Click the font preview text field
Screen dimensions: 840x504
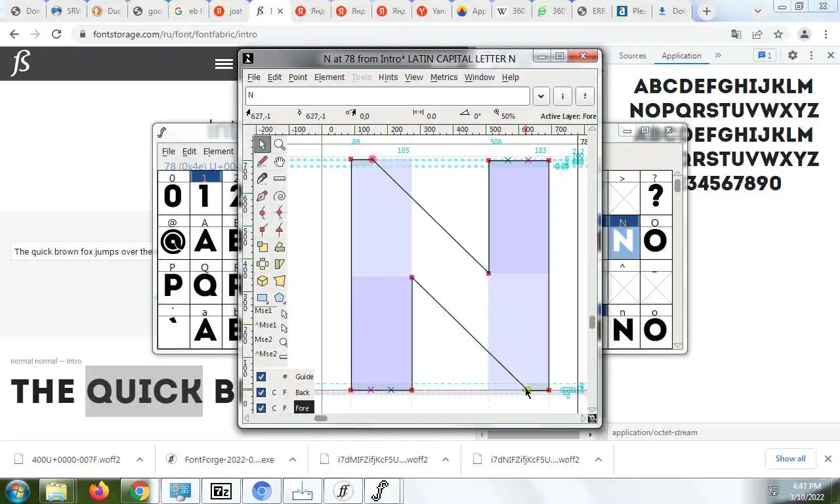click(82, 251)
